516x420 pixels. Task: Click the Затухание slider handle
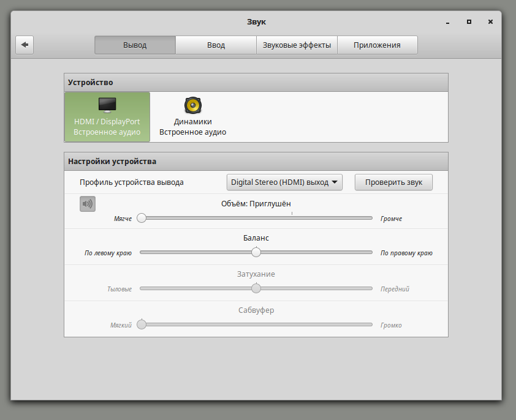(256, 288)
